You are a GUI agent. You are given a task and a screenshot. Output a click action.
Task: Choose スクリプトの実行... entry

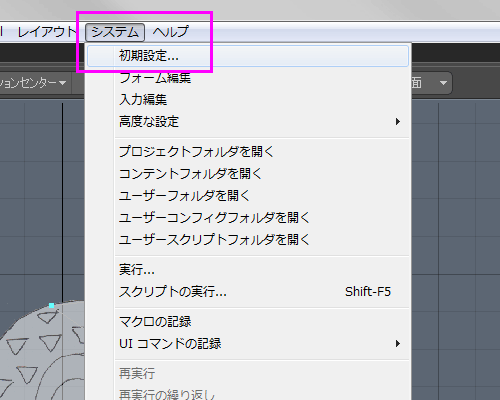point(248,292)
